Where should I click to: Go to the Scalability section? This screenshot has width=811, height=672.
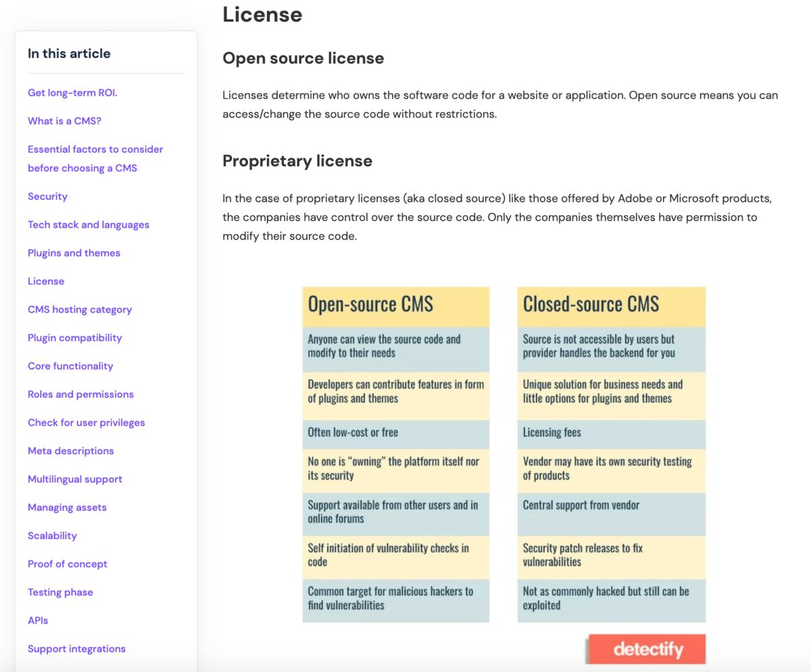click(x=52, y=536)
